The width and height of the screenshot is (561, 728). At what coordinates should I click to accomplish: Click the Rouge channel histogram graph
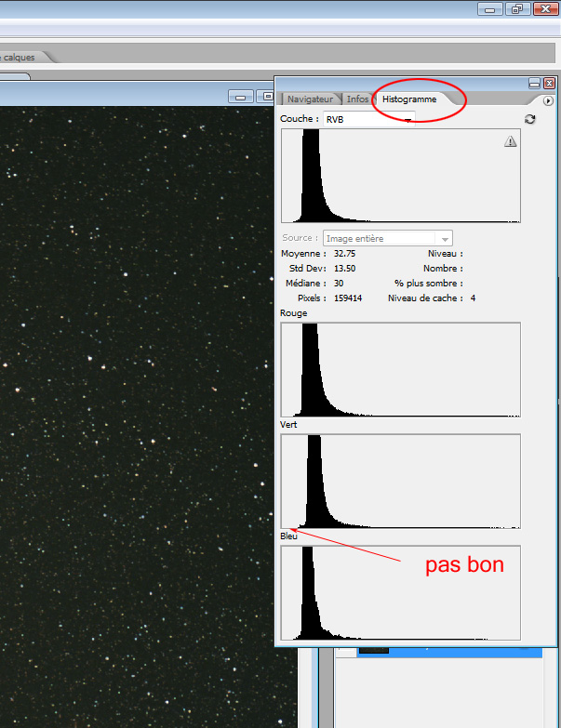[x=401, y=369]
